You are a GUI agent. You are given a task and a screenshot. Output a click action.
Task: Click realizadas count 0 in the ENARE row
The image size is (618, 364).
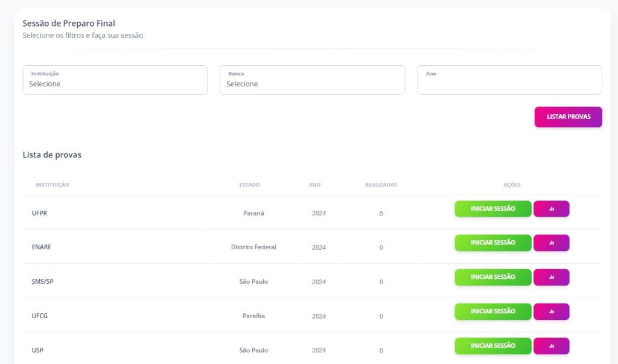click(x=381, y=247)
